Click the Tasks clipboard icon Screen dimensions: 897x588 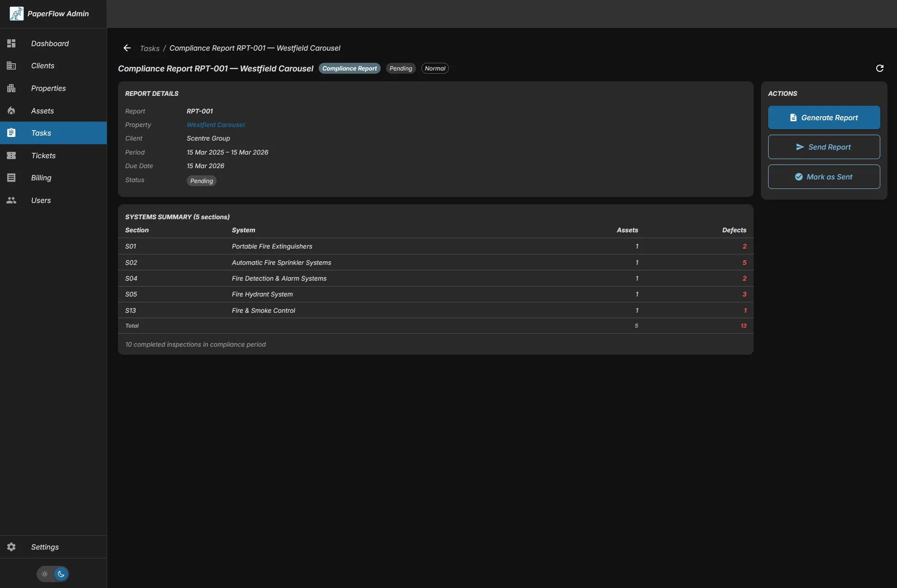[11, 133]
